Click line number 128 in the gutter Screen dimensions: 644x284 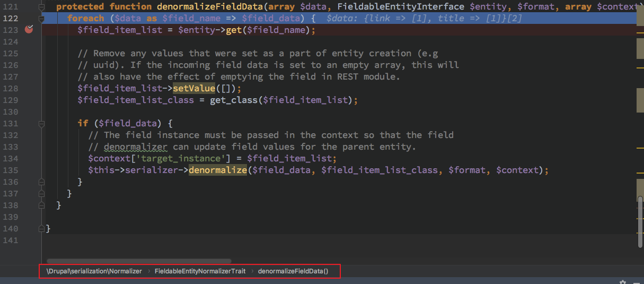(x=11, y=89)
